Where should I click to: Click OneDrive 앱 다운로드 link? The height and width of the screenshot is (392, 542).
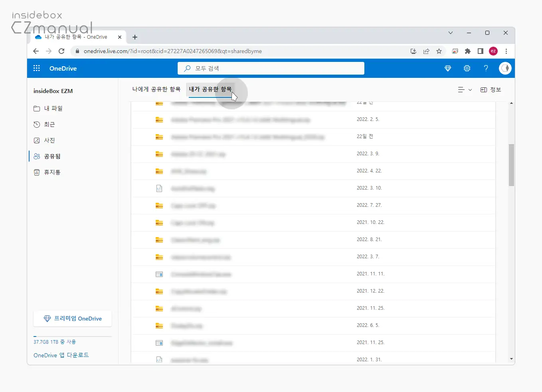[x=61, y=355]
